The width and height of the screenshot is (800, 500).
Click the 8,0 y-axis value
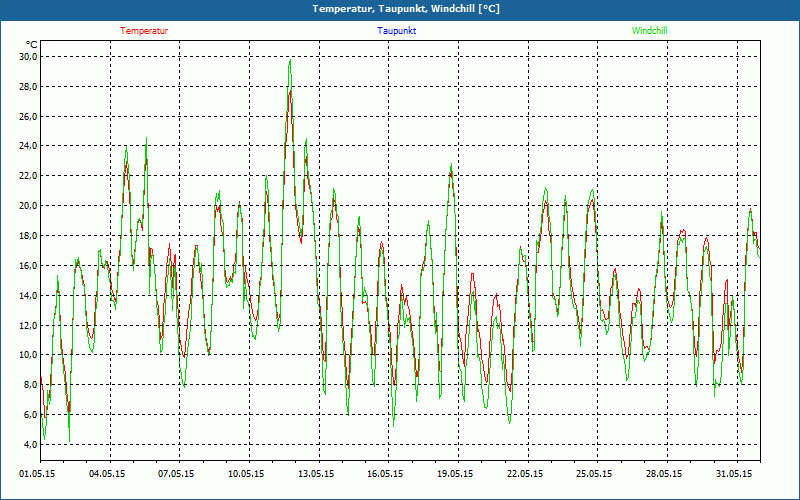(31, 385)
